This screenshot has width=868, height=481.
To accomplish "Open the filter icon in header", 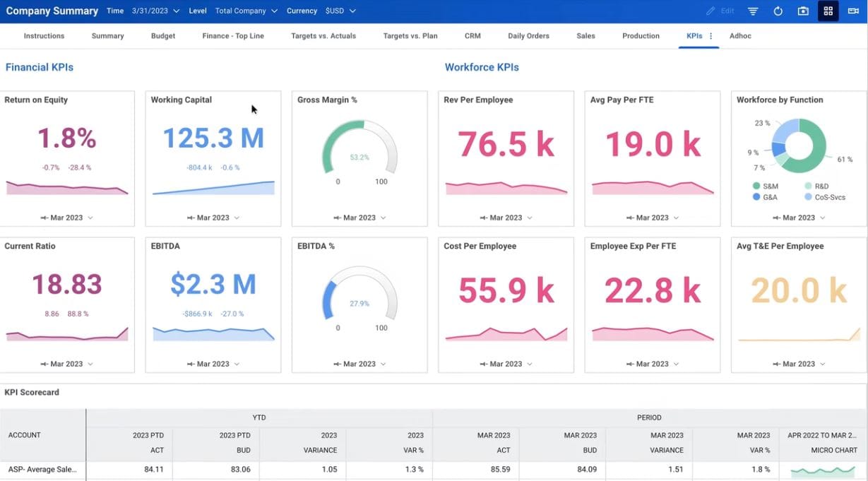I will tap(753, 11).
